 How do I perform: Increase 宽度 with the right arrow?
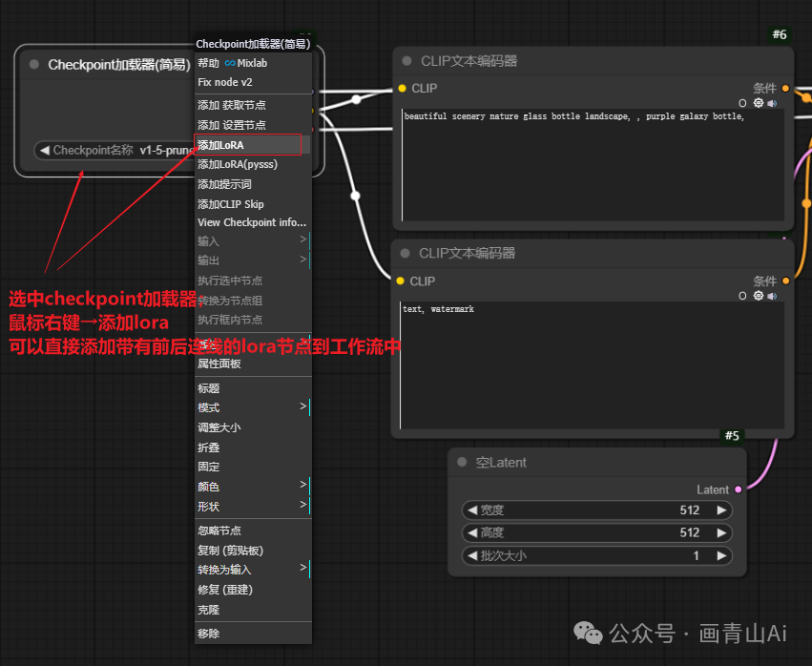tap(721, 510)
